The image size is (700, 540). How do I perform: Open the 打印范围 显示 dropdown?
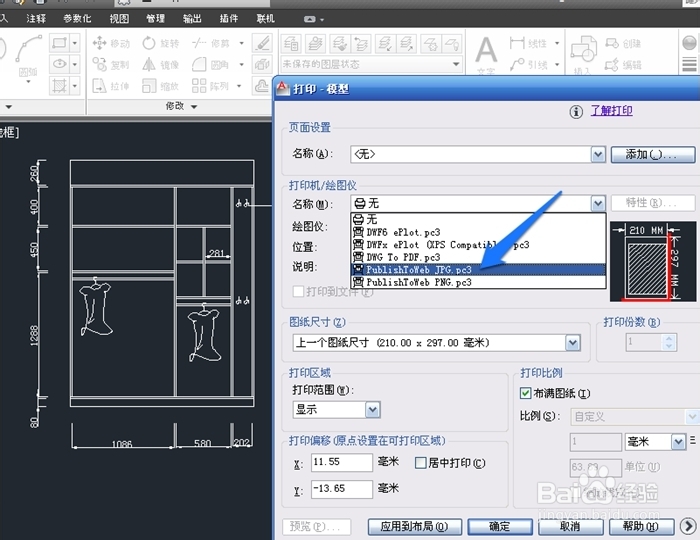373,409
